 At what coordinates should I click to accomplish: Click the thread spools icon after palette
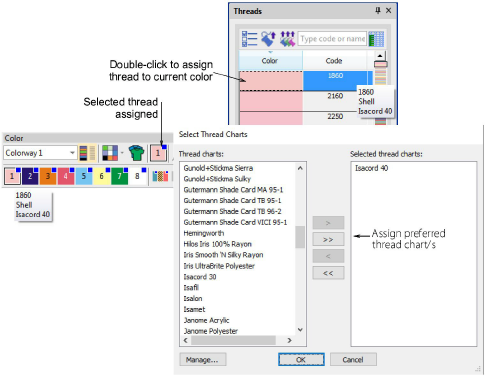tap(160, 176)
